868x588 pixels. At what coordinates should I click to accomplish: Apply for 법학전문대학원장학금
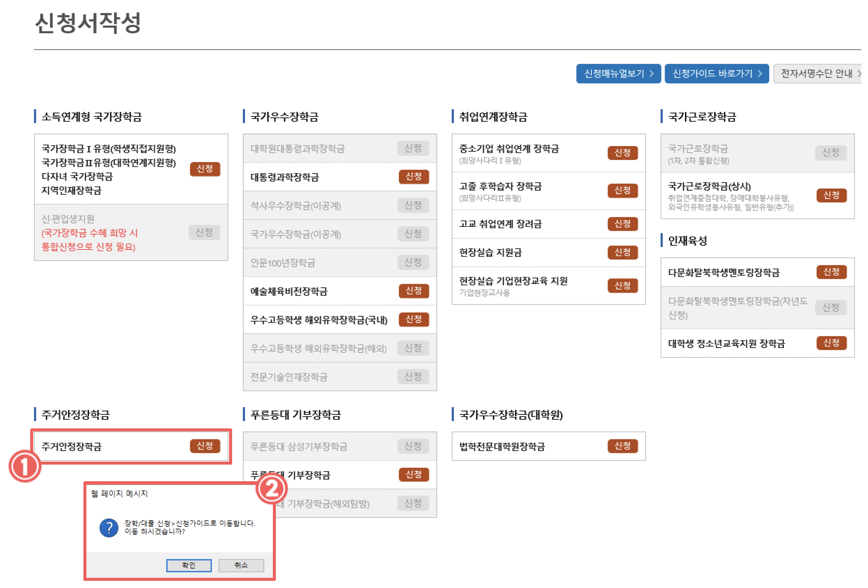click(622, 446)
